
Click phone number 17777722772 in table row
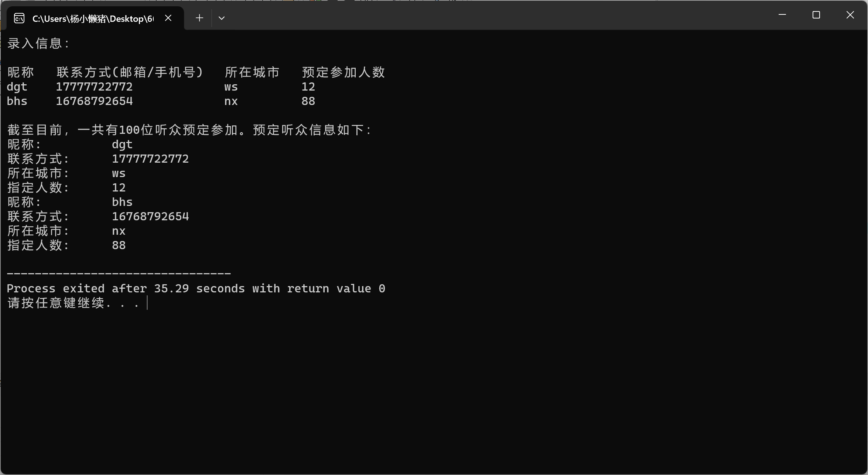click(94, 87)
